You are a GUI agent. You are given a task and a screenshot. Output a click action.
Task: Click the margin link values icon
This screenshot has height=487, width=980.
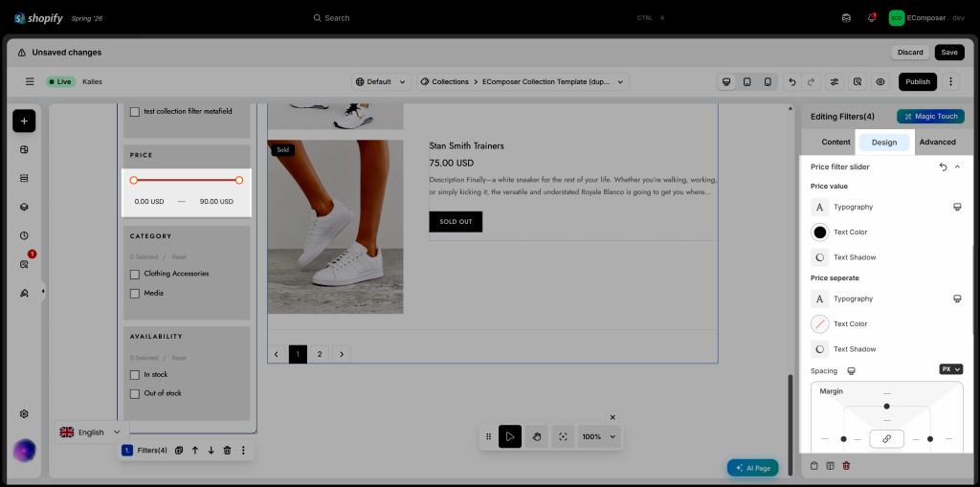click(886, 439)
